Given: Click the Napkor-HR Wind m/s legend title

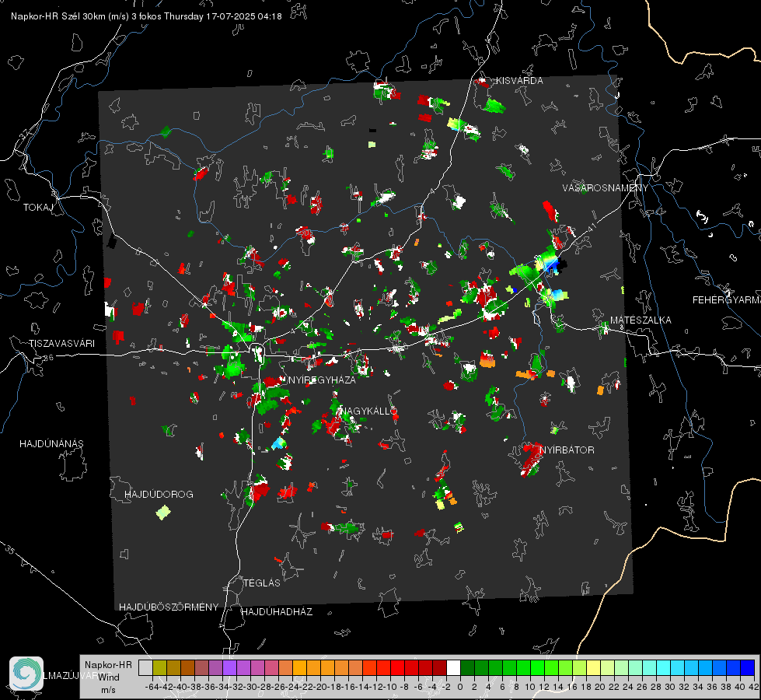Looking at the screenshot, I should coord(108,677).
